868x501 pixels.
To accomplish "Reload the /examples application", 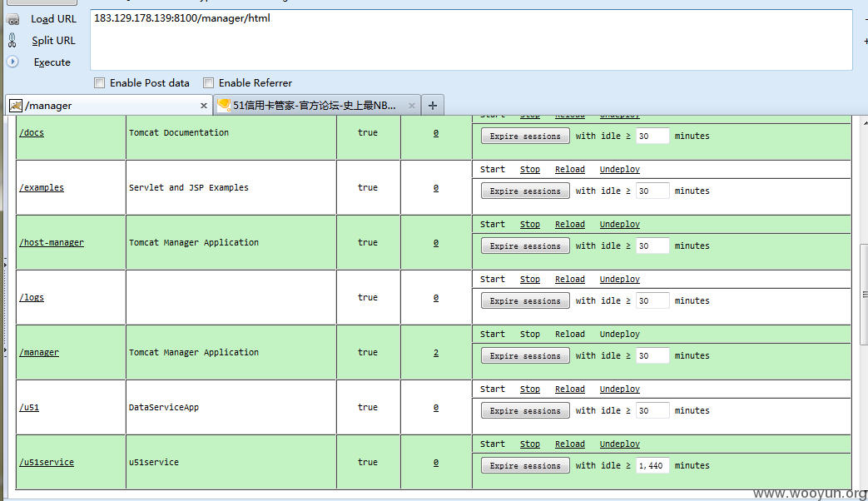I will [x=569, y=170].
